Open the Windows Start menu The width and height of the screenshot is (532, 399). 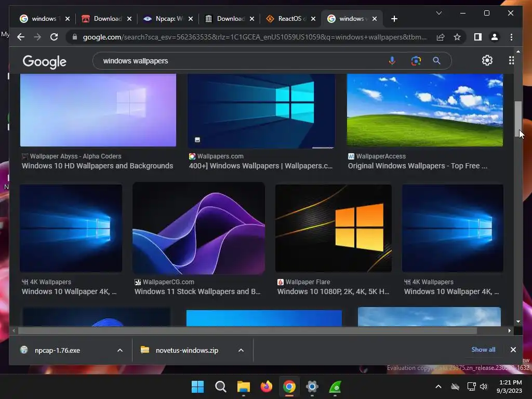[x=197, y=387]
